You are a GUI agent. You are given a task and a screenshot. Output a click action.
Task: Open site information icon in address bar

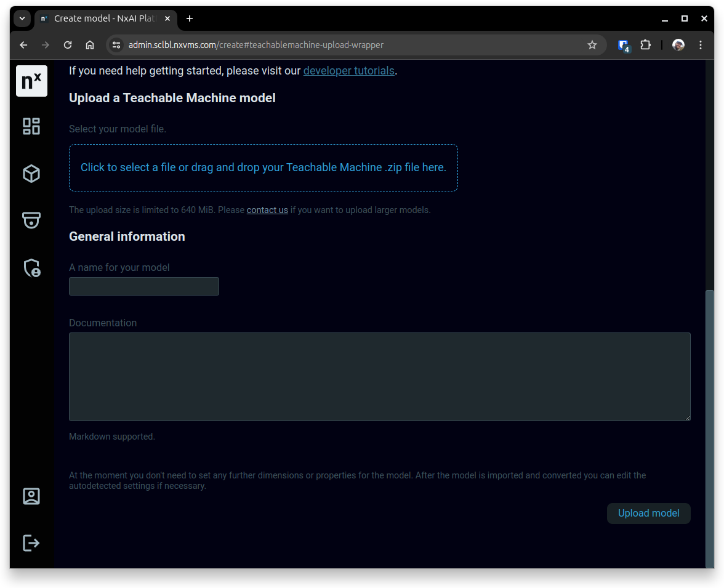tap(116, 45)
